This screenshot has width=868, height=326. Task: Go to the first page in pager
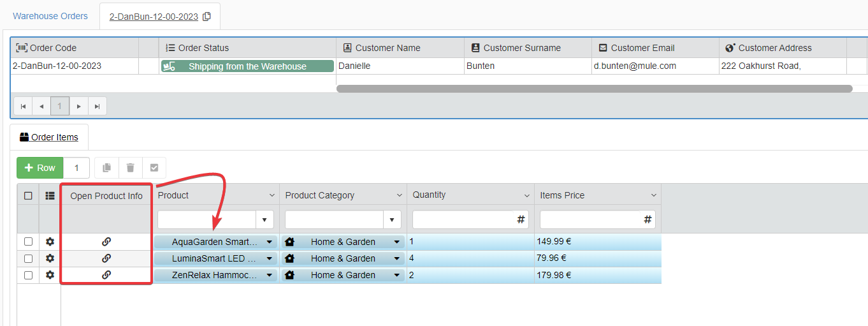[x=23, y=106]
